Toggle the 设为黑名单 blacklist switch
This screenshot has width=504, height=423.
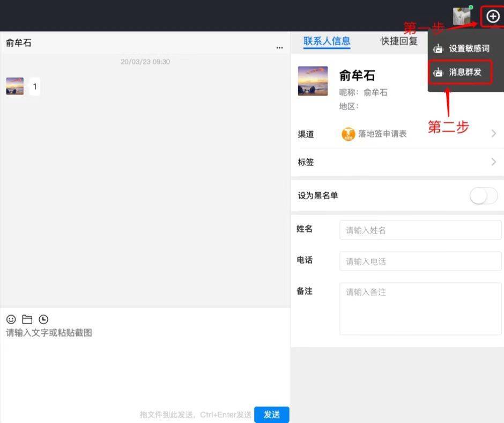pos(483,196)
